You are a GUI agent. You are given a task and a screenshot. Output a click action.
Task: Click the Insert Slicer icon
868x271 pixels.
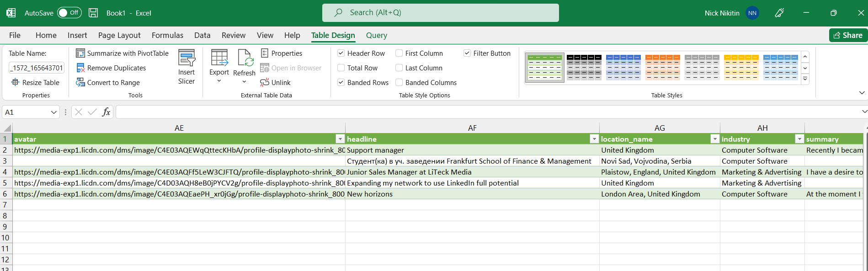[x=186, y=58]
